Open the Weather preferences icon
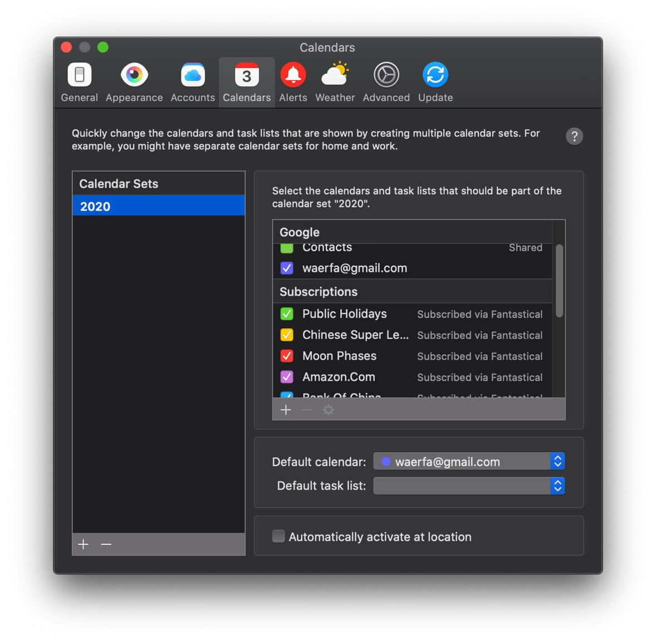The height and width of the screenshot is (644, 656). (x=335, y=75)
